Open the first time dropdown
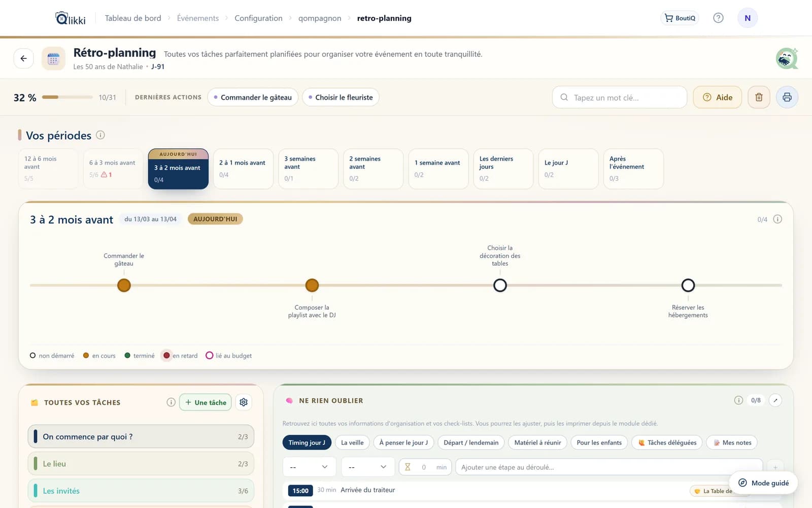812x508 pixels. [x=309, y=467]
